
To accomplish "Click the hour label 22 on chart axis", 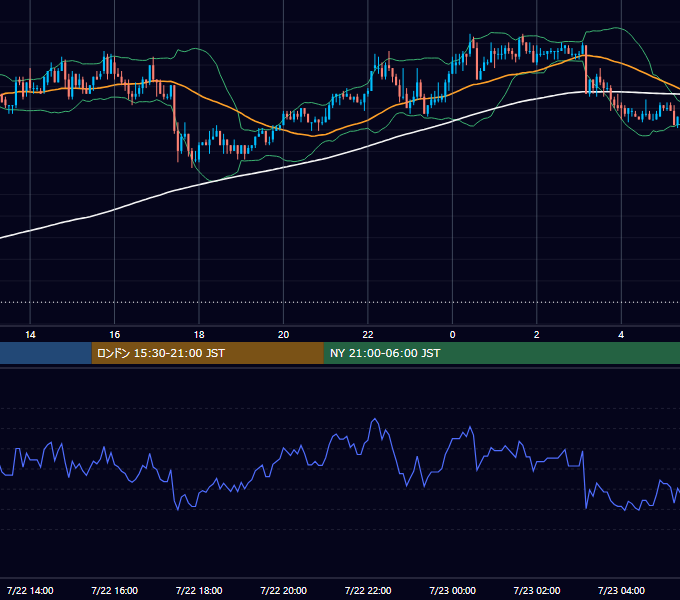I will click(368, 335).
